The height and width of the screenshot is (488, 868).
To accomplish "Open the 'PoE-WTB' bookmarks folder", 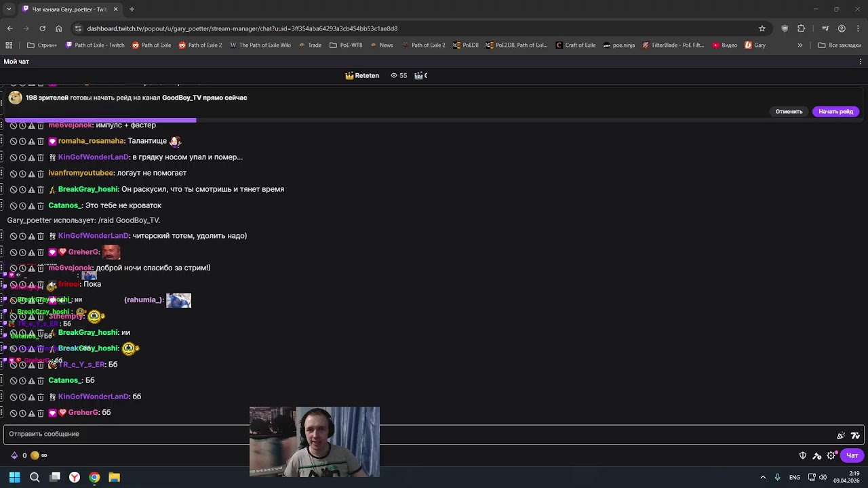I will click(346, 45).
